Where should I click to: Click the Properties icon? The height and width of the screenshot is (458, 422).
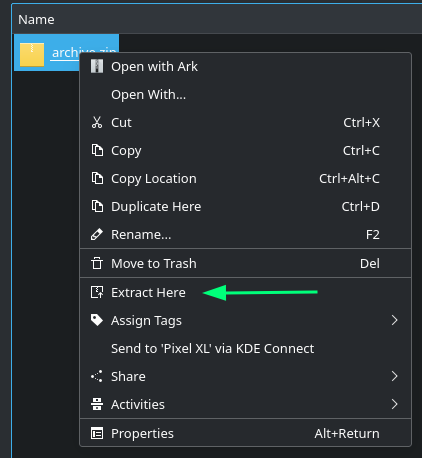coord(97,433)
